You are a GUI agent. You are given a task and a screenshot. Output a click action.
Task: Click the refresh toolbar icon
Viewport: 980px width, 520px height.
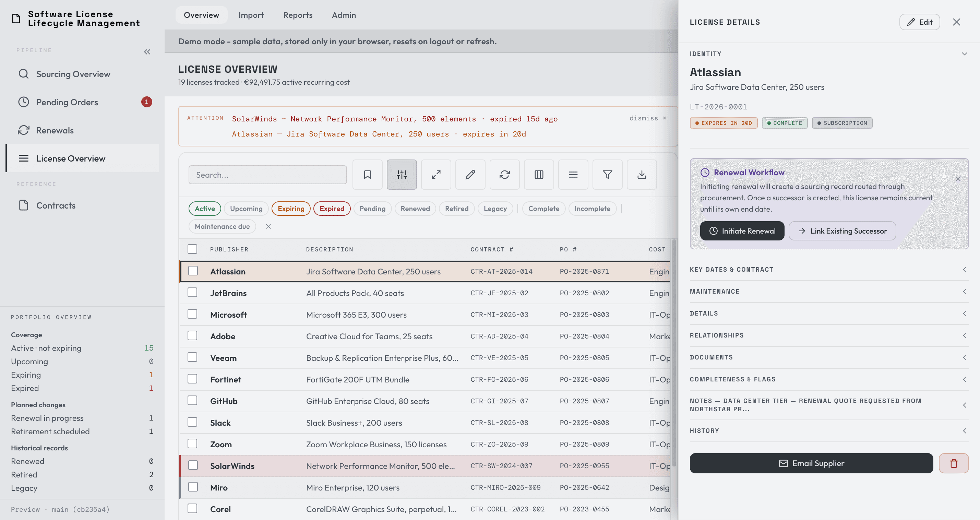pyautogui.click(x=504, y=175)
